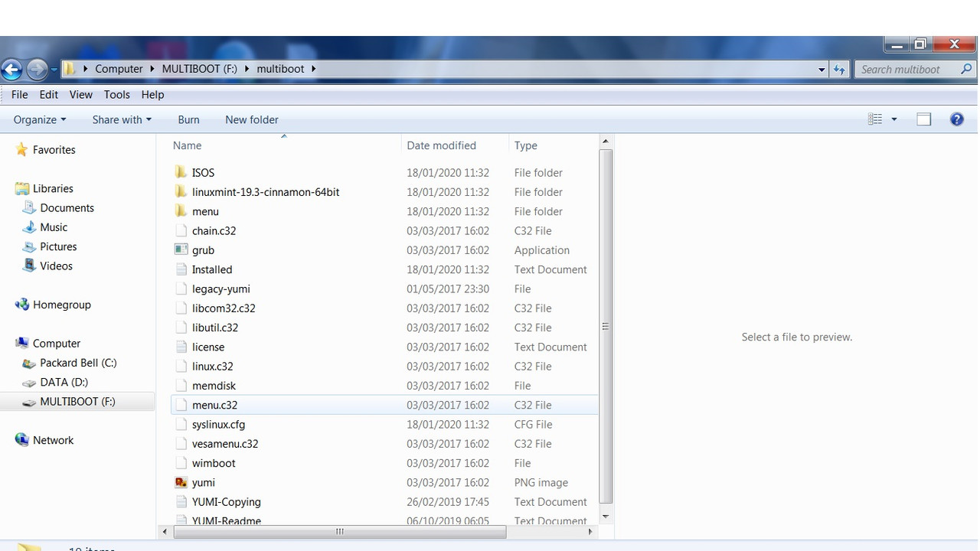The height and width of the screenshot is (551, 980).
Task: Expand the arrow after multiboot in address bar
Action: 313,69
